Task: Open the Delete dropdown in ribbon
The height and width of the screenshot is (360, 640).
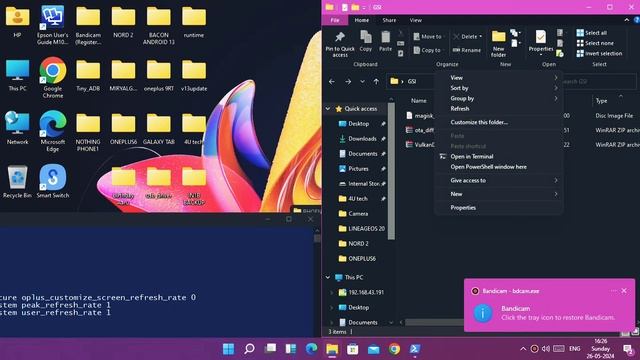Action: pyautogui.click(x=468, y=36)
